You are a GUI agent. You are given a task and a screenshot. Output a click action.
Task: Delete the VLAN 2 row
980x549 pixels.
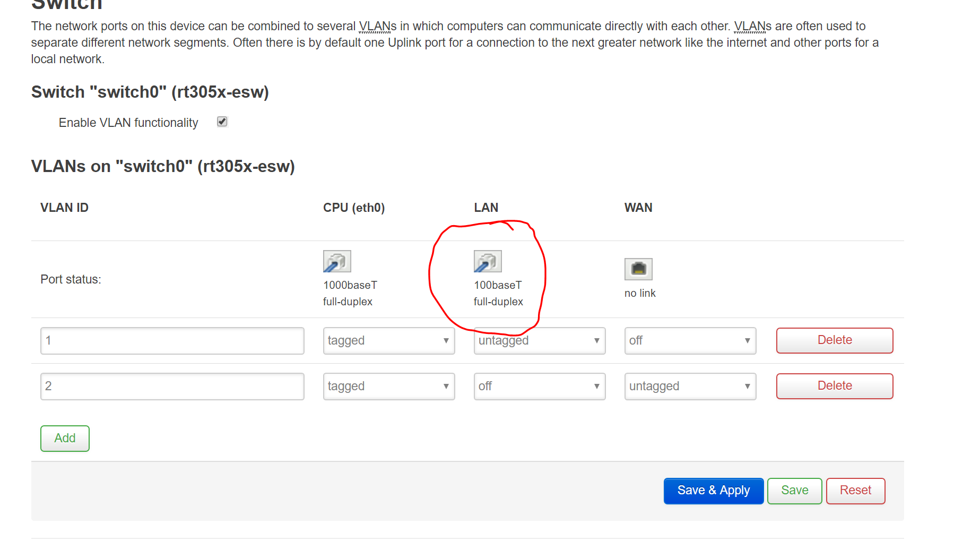click(834, 386)
